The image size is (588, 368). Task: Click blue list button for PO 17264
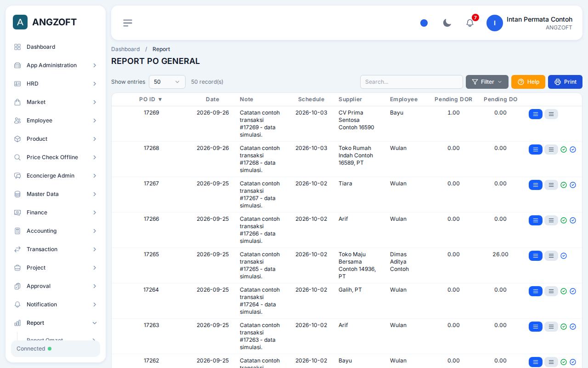click(536, 291)
